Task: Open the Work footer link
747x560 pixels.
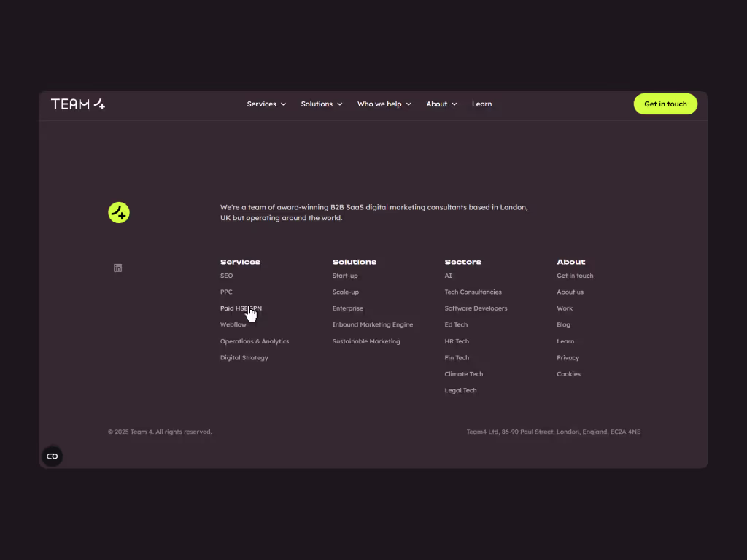Action: [x=565, y=308]
